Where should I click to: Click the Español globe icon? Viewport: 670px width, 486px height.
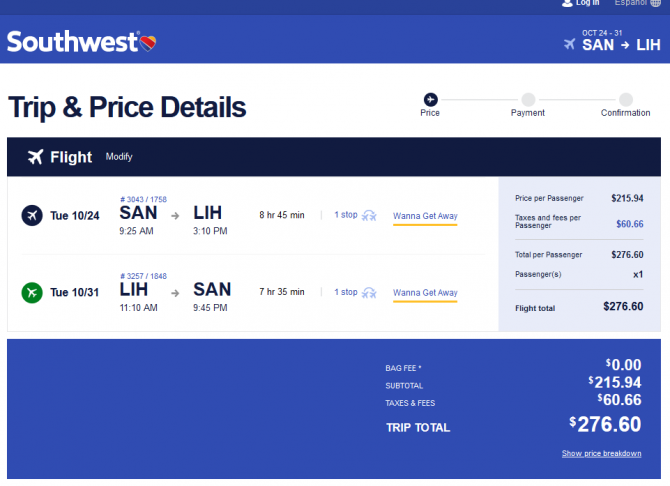coord(655,3)
